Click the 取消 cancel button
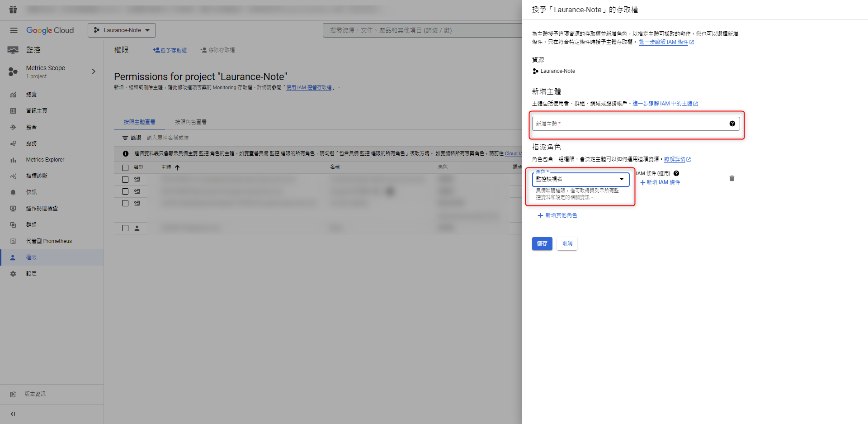868x424 pixels. click(x=567, y=243)
